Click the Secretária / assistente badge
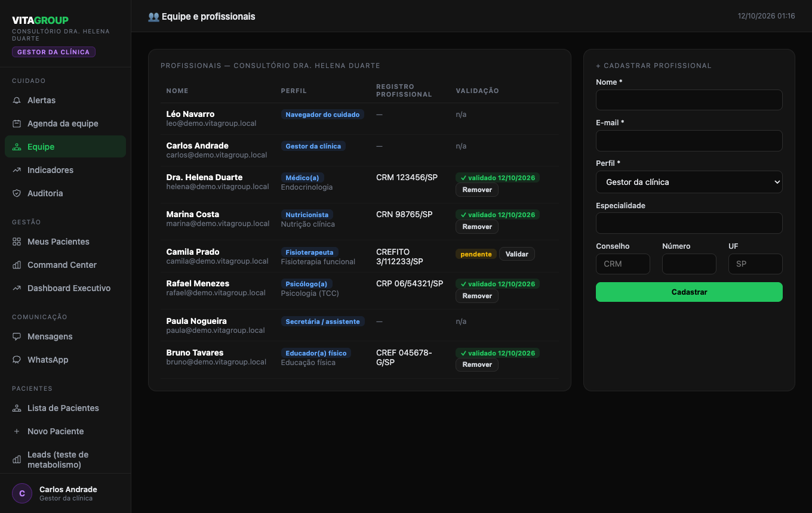This screenshot has height=513, width=812. click(x=322, y=322)
